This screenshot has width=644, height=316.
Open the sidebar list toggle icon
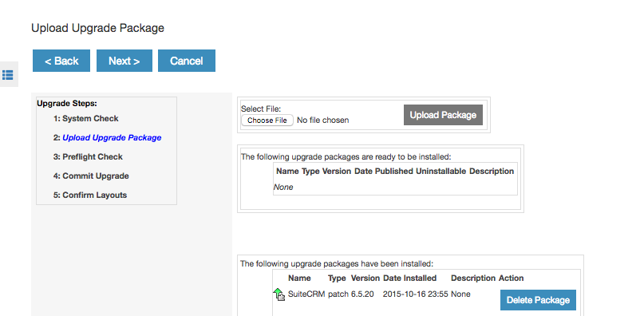click(8, 75)
